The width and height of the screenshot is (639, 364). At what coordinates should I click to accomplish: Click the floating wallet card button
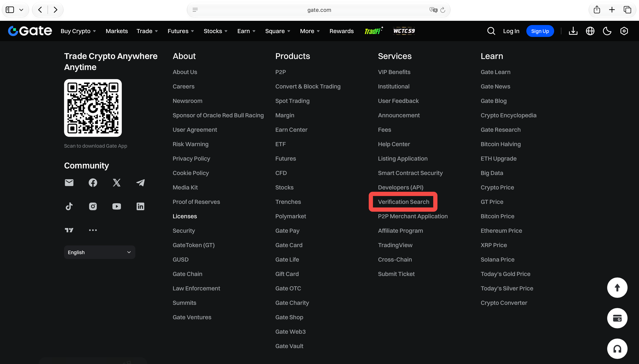(617, 318)
